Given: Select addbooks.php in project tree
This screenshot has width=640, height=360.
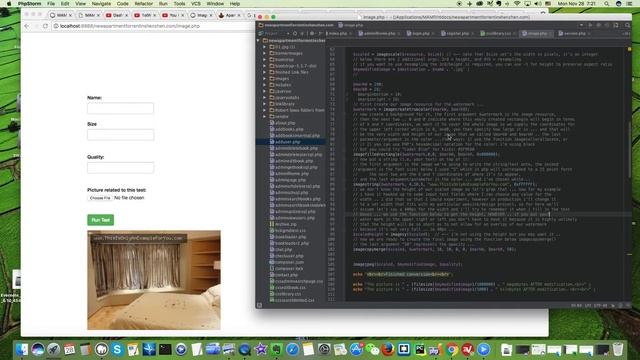Looking at the screenshot, I should pyautogui.click(x=289, y=129).
